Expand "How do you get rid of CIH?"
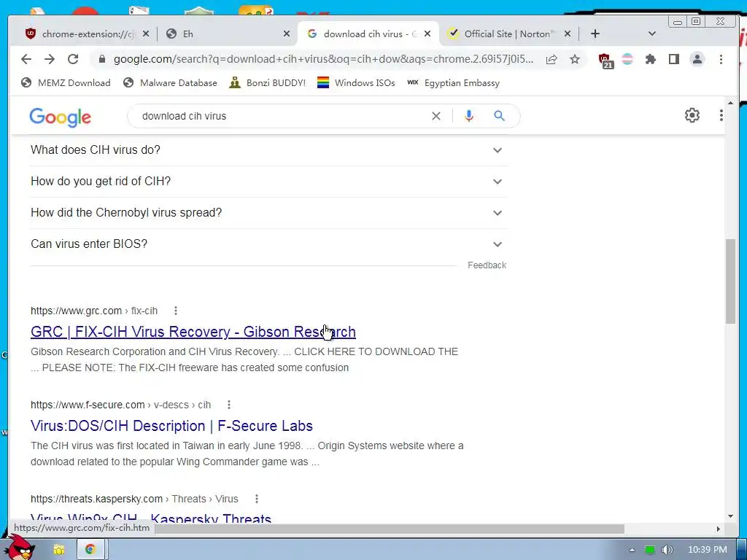The image size is (747, 560). [268, 182]
